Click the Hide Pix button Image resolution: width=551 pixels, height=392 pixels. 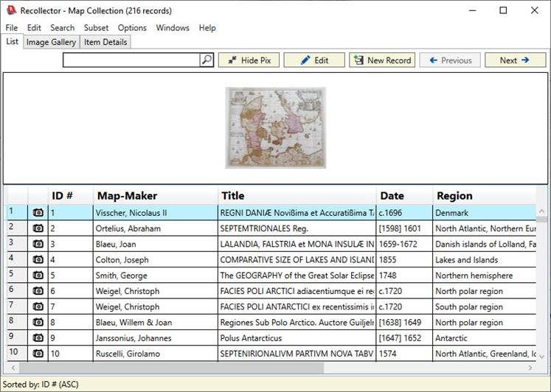pos(249,60)
